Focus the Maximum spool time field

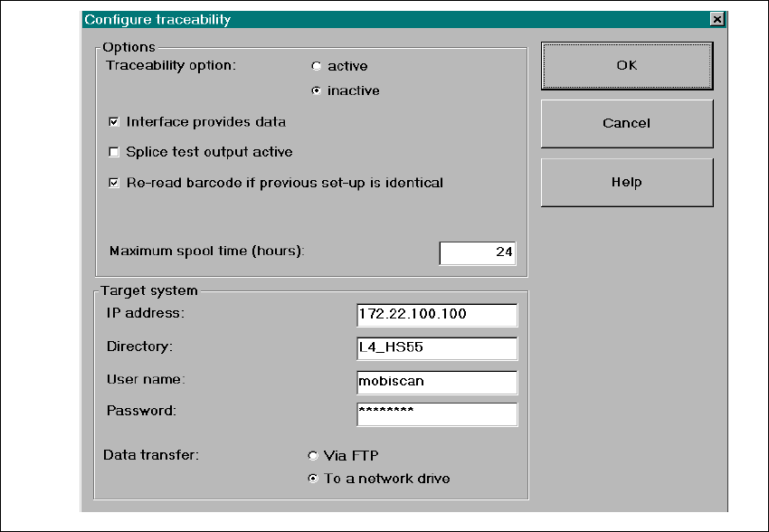point(478,253)
